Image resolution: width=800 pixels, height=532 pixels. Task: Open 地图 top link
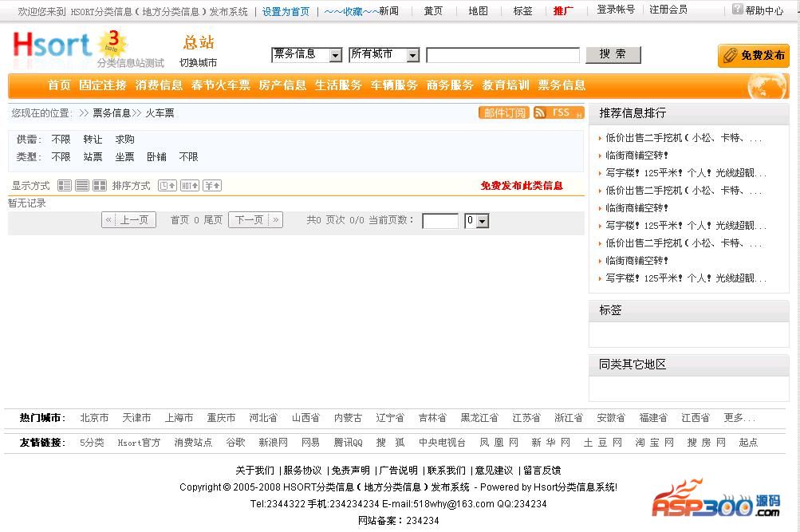[478, 10]
